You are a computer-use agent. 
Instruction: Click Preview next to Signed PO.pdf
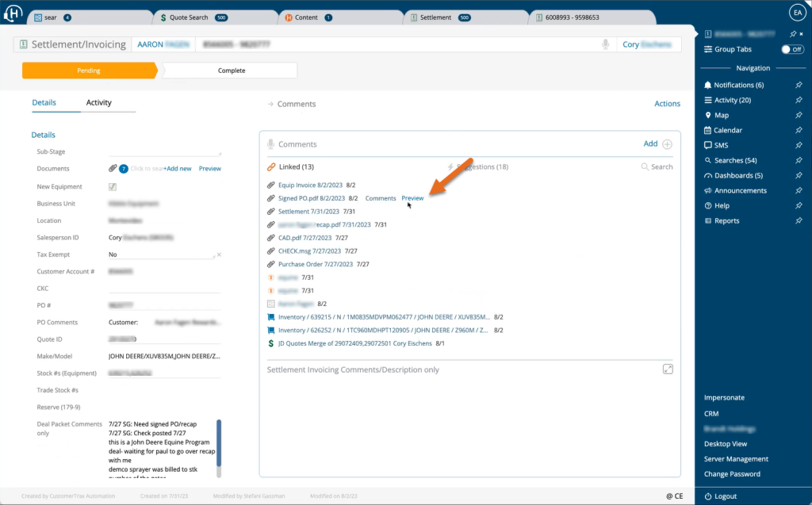pyautogui.click(x=412, y=198)
